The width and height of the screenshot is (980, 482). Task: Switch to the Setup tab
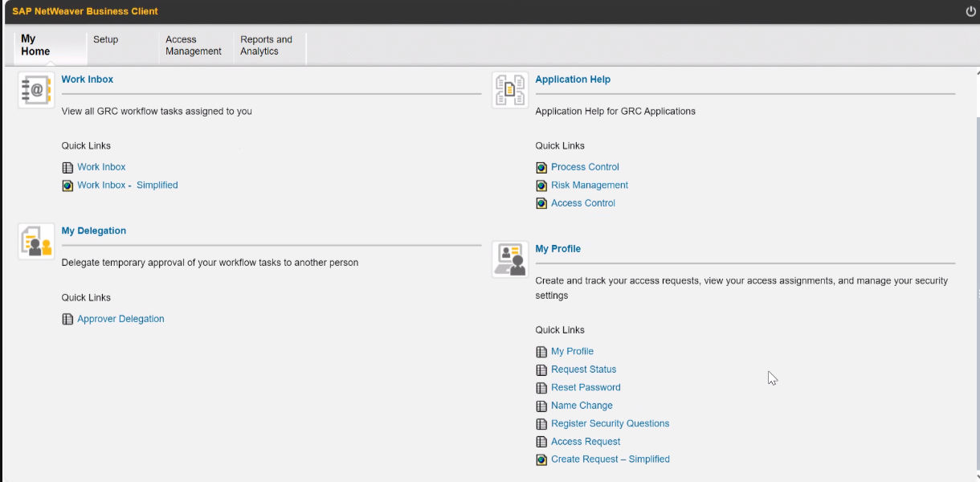click(x=105, y=39)
